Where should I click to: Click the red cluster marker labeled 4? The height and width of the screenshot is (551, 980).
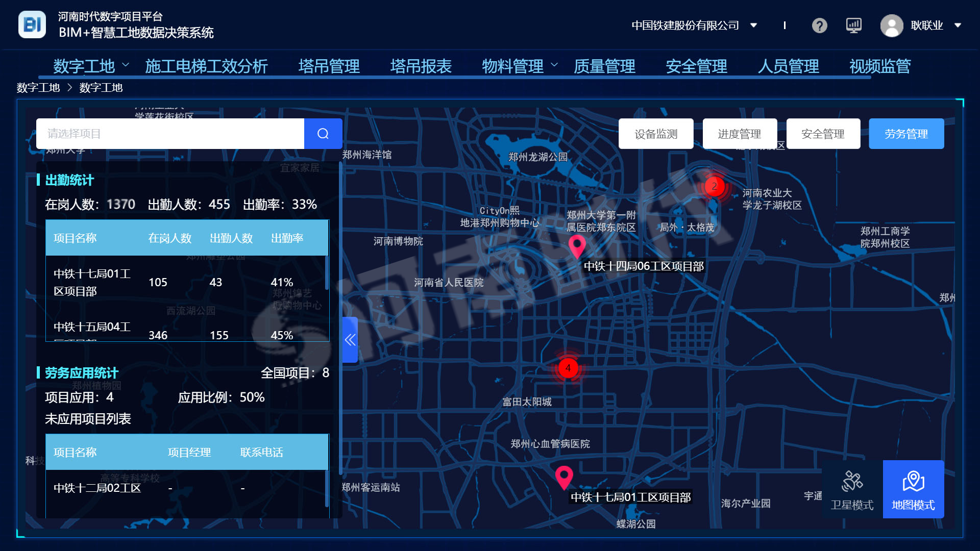point(568,368)
